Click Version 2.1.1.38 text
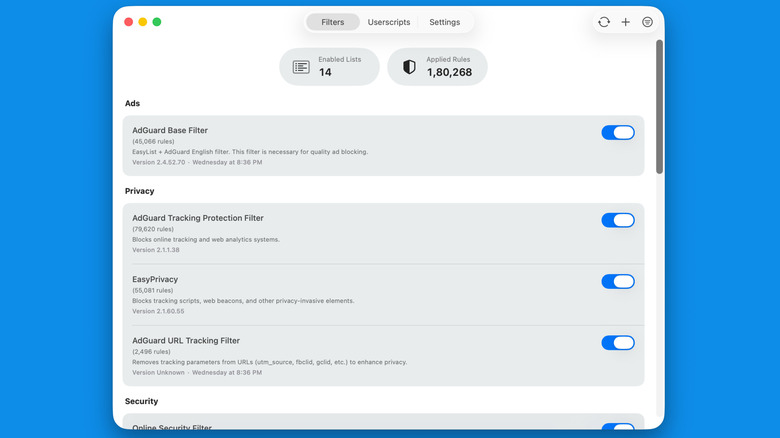The image size is (780, 438). click(156, 250)
